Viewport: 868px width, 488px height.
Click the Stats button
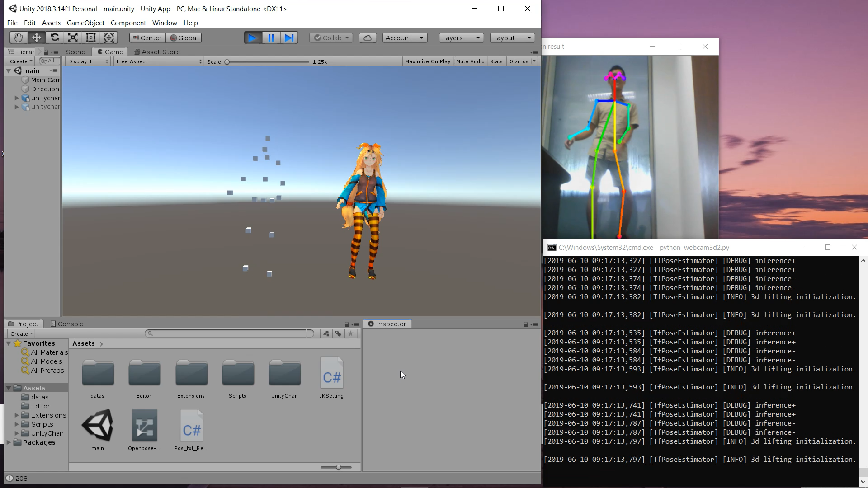[x=496, y=61]
